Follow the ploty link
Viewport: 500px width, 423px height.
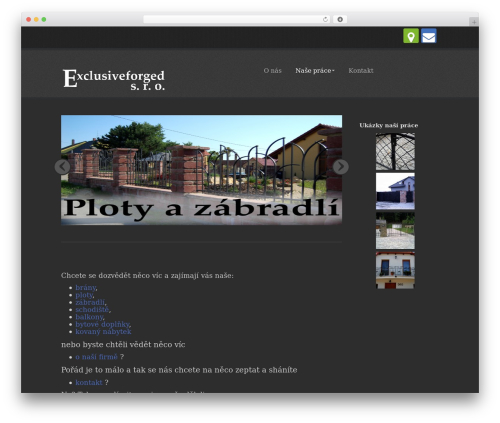pos(84,295)
